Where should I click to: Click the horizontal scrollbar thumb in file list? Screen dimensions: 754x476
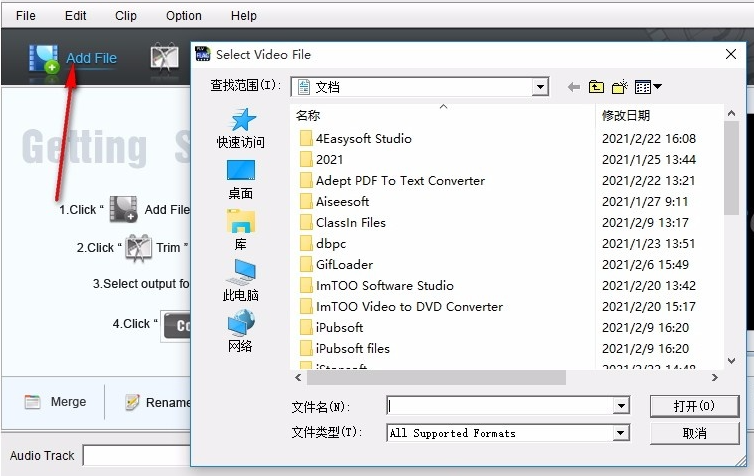[436, 377]
